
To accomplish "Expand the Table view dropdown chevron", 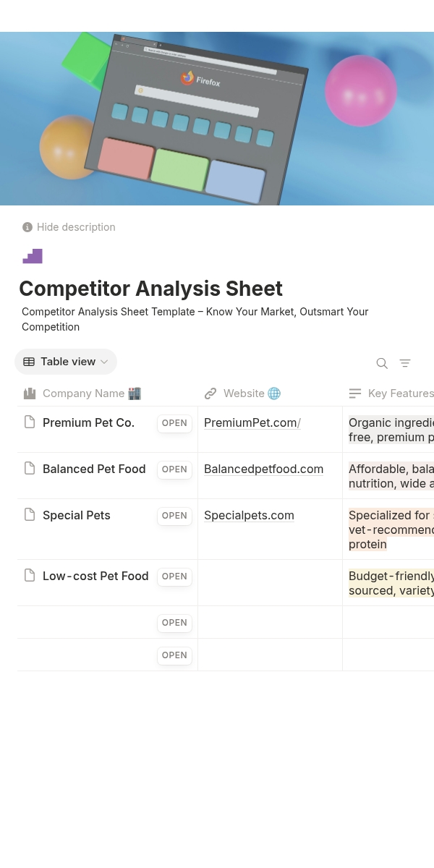I will coord(104,362).
